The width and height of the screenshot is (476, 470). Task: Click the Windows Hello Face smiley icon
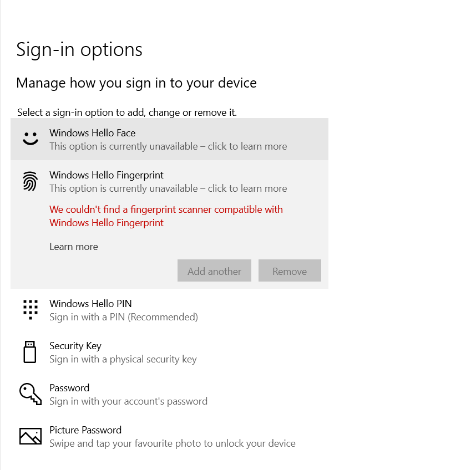pos(30,139)
